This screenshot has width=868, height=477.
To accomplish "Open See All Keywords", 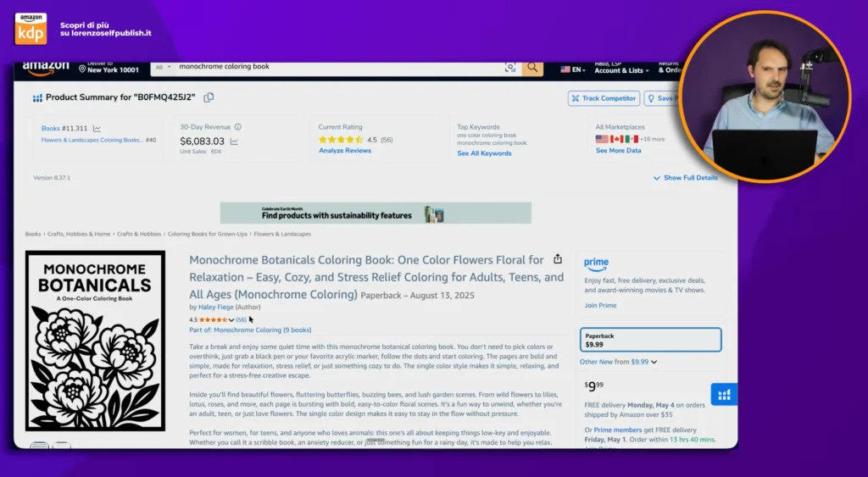I will [484, 153].
